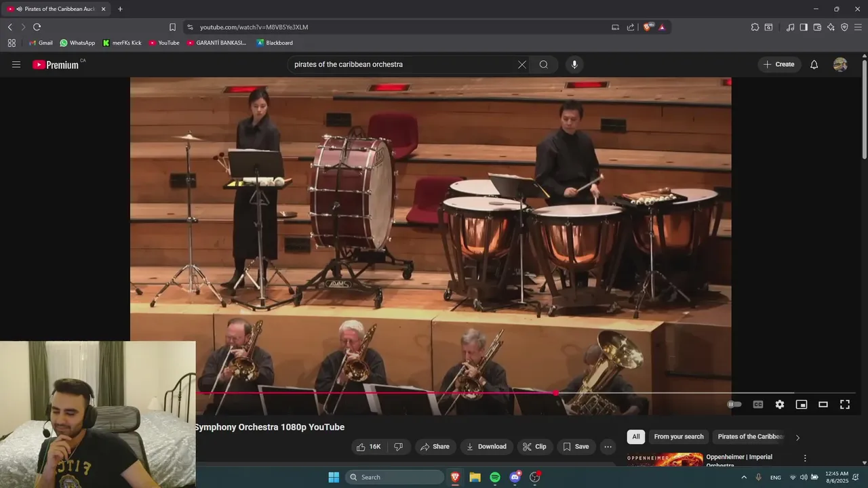
Task: Open Oppenheimer | Imperial Orchestra title link
Action: [x=739, y=460]
